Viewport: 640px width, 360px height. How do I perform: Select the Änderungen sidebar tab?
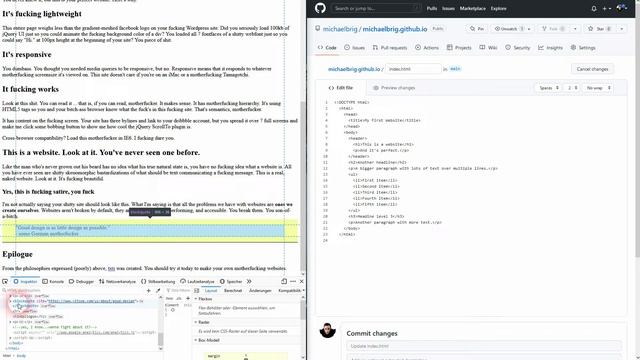[x=260, y=291]
